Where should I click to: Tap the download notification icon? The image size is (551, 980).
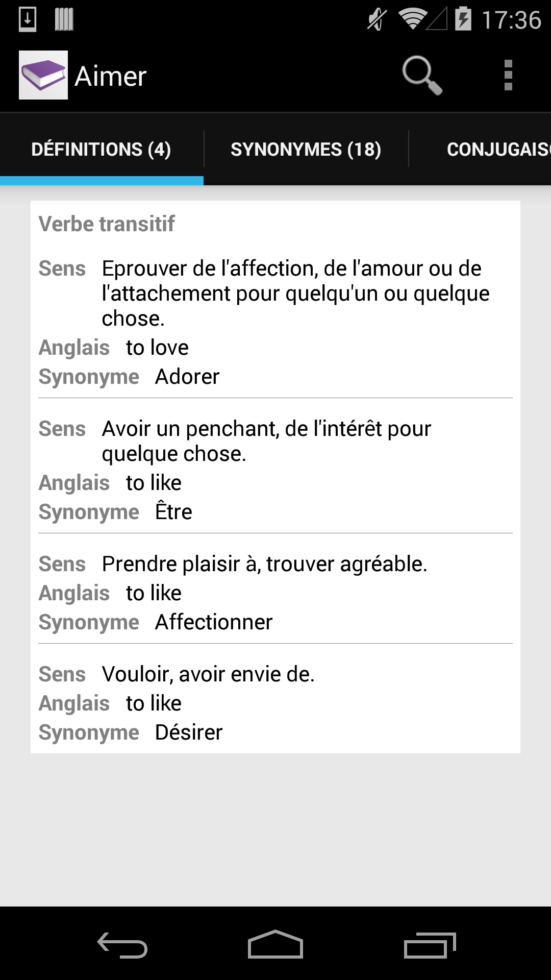(x=28, y=19)
